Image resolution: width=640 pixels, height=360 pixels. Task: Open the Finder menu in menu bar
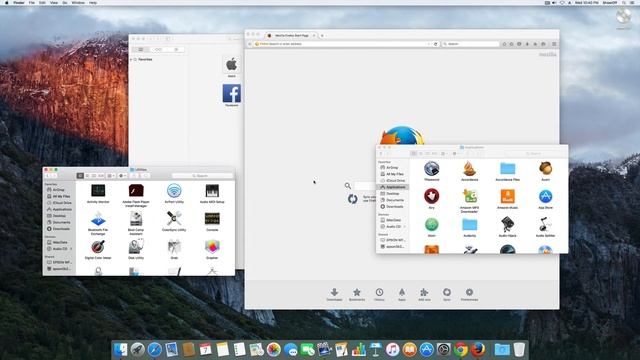[x=19, y=2]
